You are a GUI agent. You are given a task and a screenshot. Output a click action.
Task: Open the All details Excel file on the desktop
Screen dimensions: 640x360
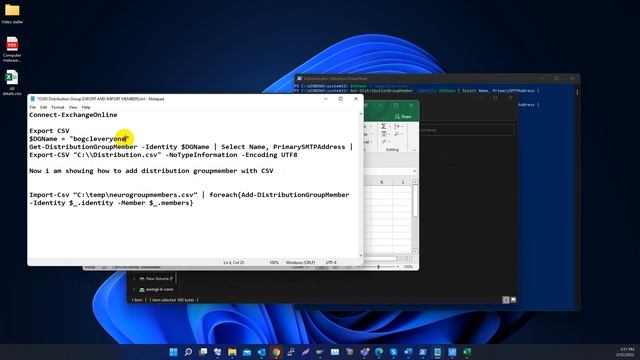[12, 83]
